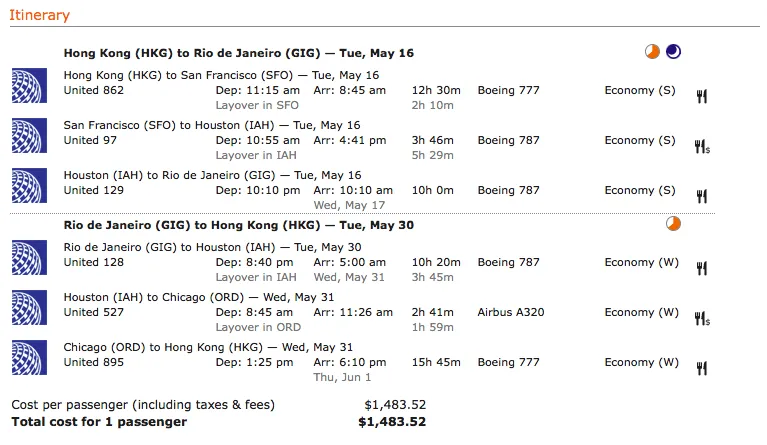Click the Hong Kong to Rio de Janeiro header

click(239, 53)
